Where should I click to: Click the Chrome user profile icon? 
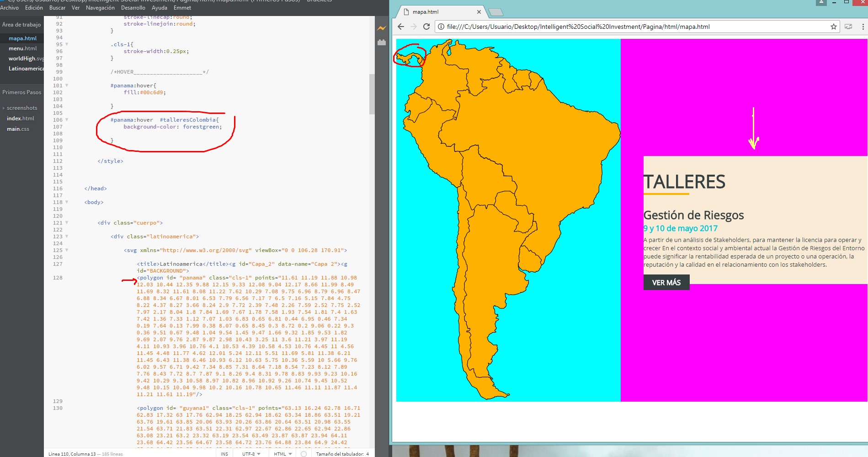tap(821, 2)
